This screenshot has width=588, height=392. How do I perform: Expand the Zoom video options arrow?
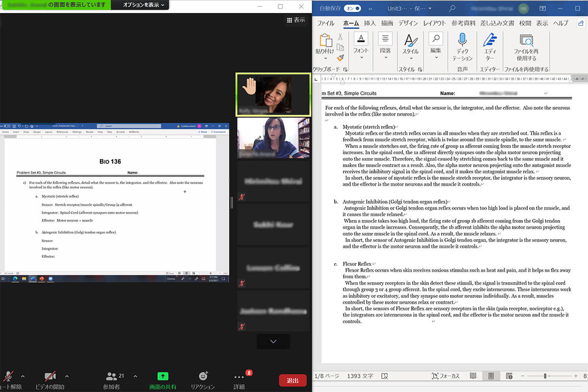(67, 376)
